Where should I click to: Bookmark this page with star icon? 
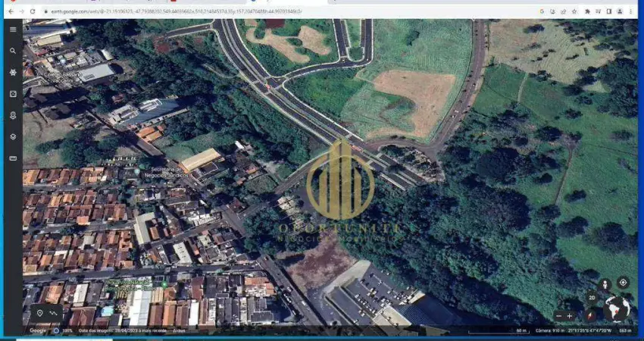574,11
